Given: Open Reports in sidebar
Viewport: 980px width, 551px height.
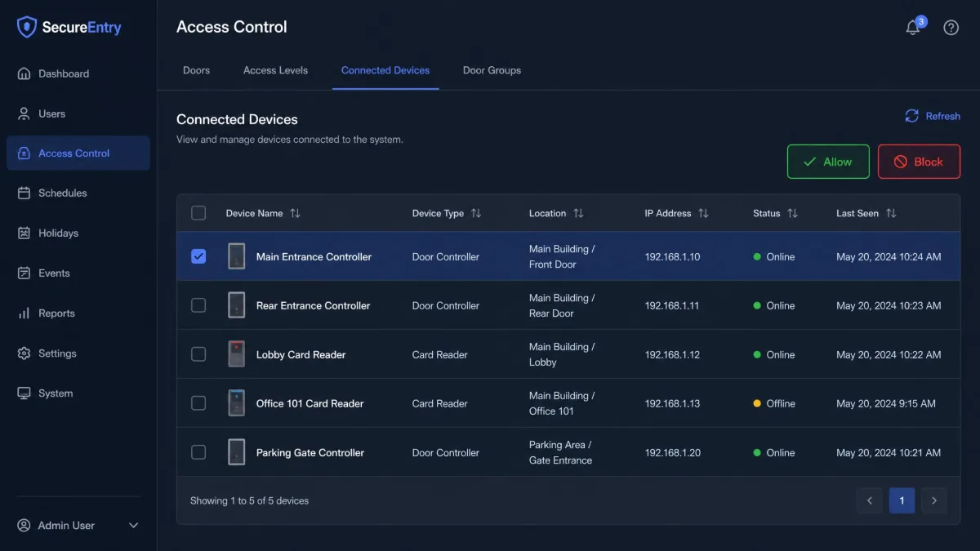Looking at the screenshot, I should coord(78,313).
